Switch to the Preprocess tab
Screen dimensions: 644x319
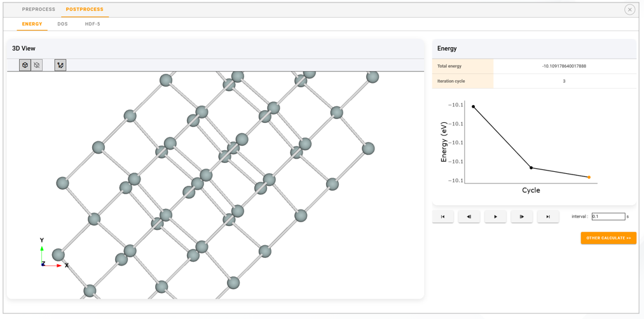pyautogui.click(x=39, y=10)
